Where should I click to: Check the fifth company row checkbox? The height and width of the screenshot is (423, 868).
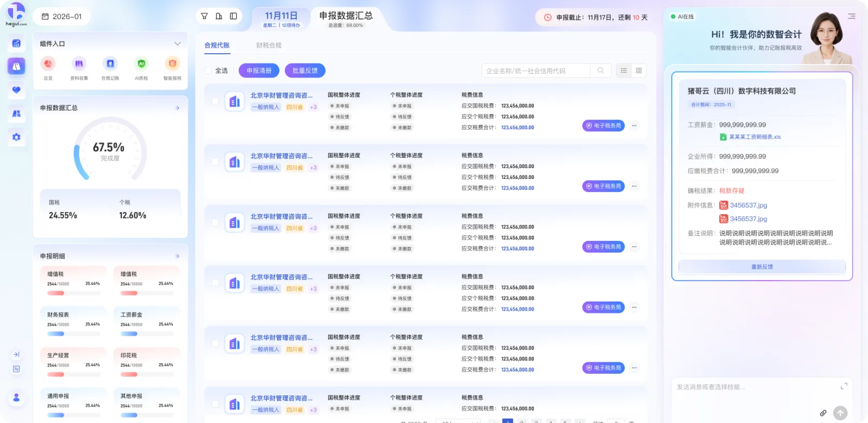215,344
